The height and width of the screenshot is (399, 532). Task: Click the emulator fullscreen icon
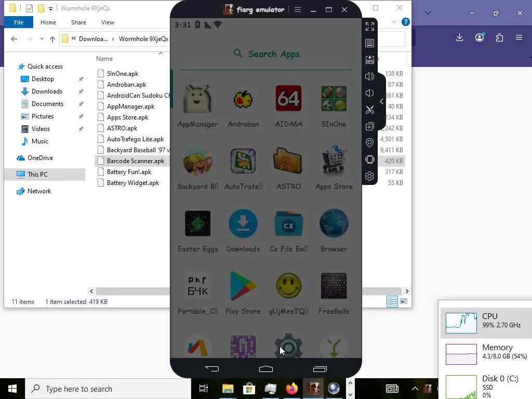click(x=370, y=26)
